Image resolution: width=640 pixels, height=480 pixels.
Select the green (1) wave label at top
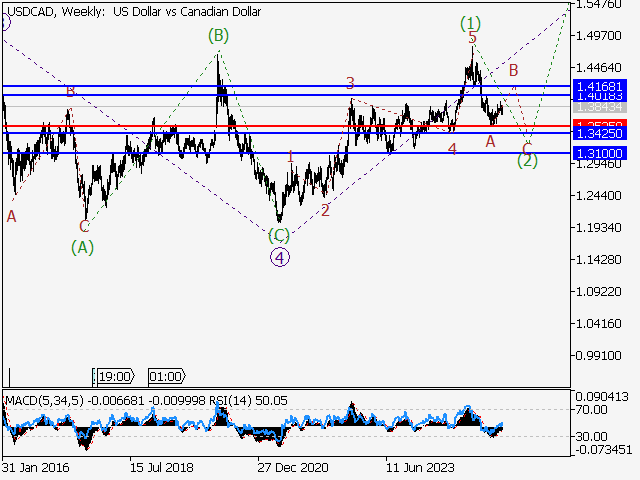click(471, 21)
